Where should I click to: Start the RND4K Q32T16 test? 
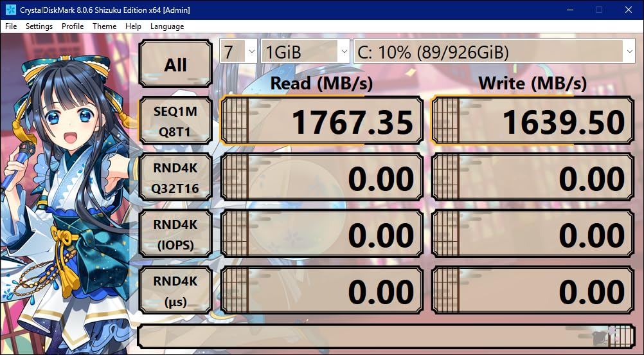point(175,177)
